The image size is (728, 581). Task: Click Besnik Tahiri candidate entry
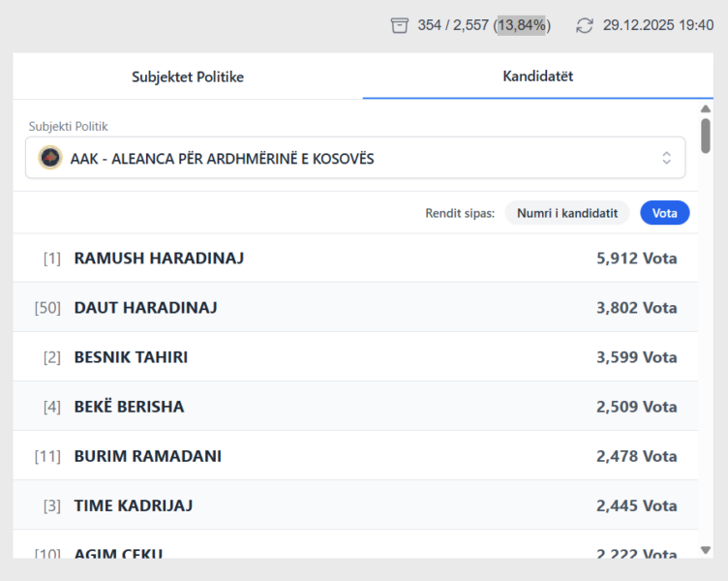pos(354,357)
